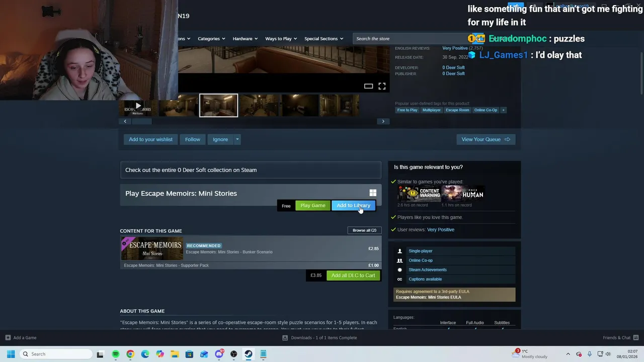The width and height of the screenshot is (644, 362).
Task: Open the Windows Start menu
Action: point(11,354)
